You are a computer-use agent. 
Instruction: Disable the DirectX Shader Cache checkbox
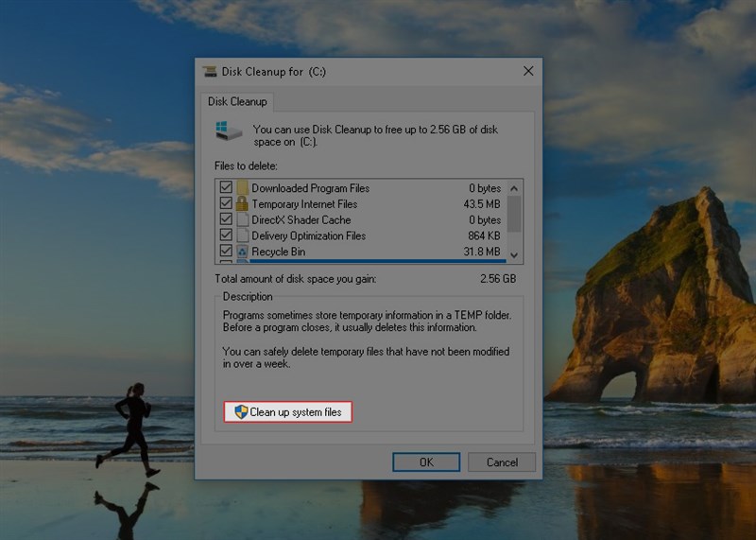226,220
